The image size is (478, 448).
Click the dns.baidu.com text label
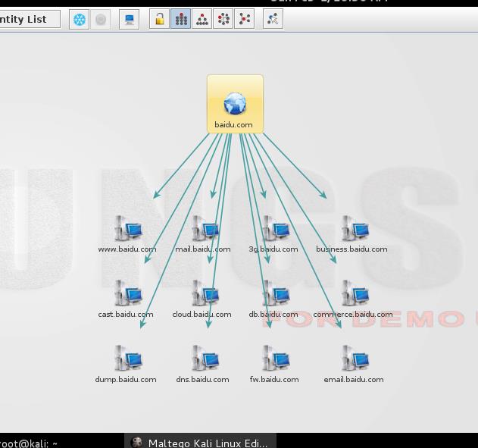click(x=203, y=379)
